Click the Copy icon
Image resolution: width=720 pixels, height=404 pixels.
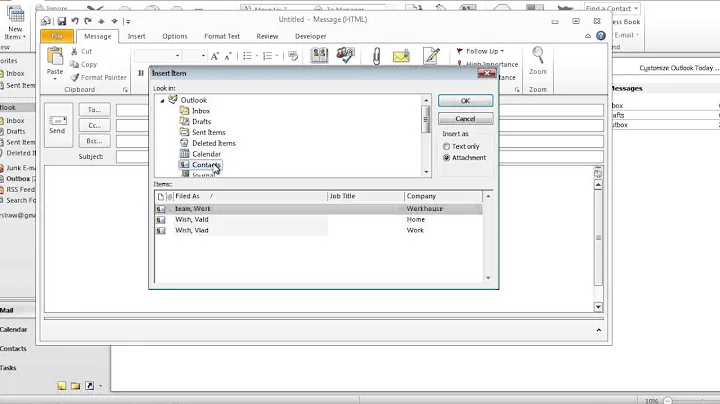pos(74,64)
